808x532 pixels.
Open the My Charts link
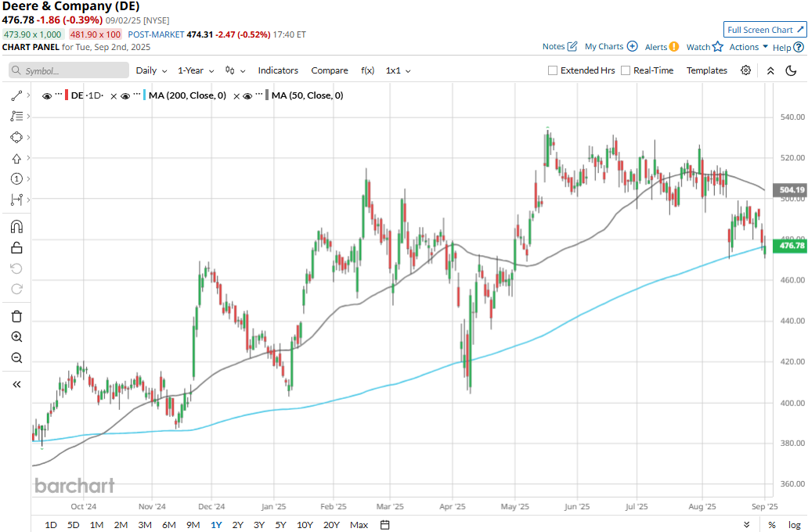(x=604, y=46)
